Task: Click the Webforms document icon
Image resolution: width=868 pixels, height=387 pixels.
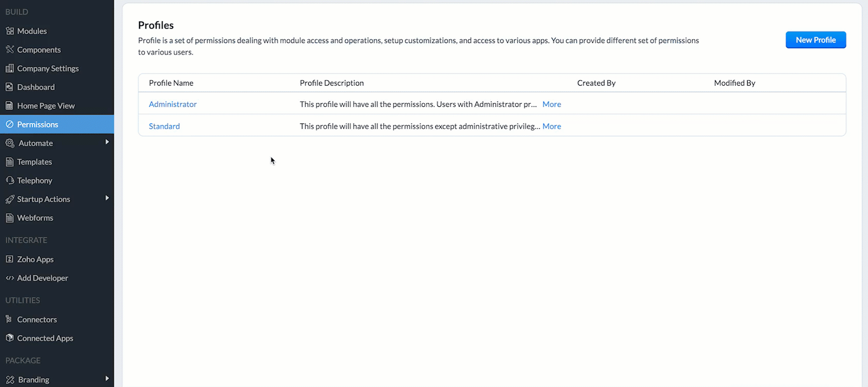Action: tap(9, 218)
